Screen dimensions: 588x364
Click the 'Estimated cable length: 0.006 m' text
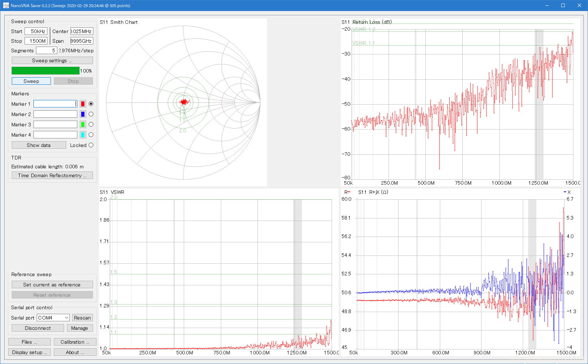pyautogui.click(x=48, y=167)
